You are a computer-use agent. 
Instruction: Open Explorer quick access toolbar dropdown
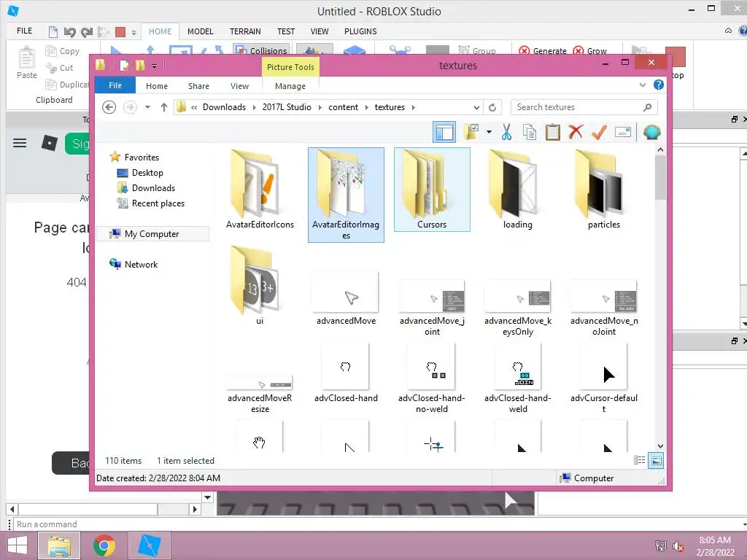point(154,66)
